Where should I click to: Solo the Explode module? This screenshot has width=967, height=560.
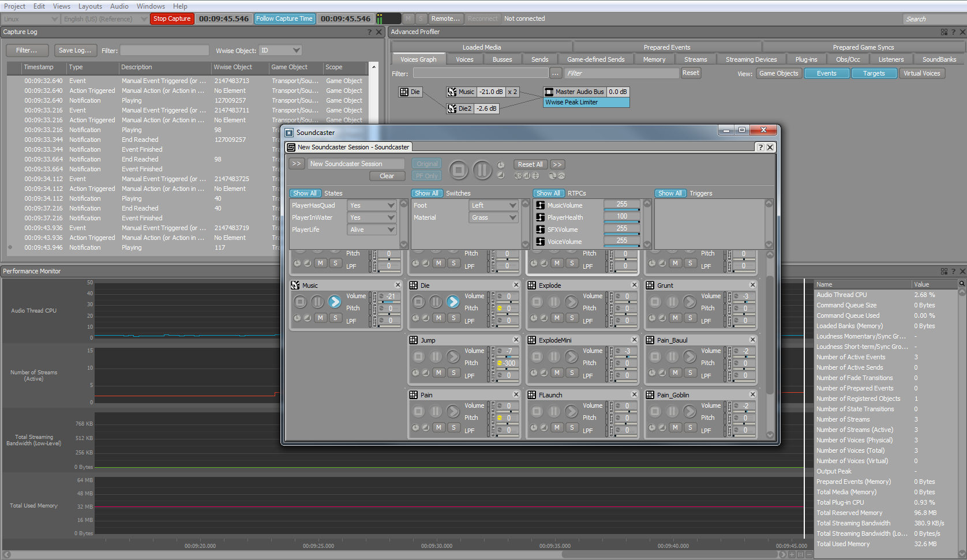pos(572,318)
